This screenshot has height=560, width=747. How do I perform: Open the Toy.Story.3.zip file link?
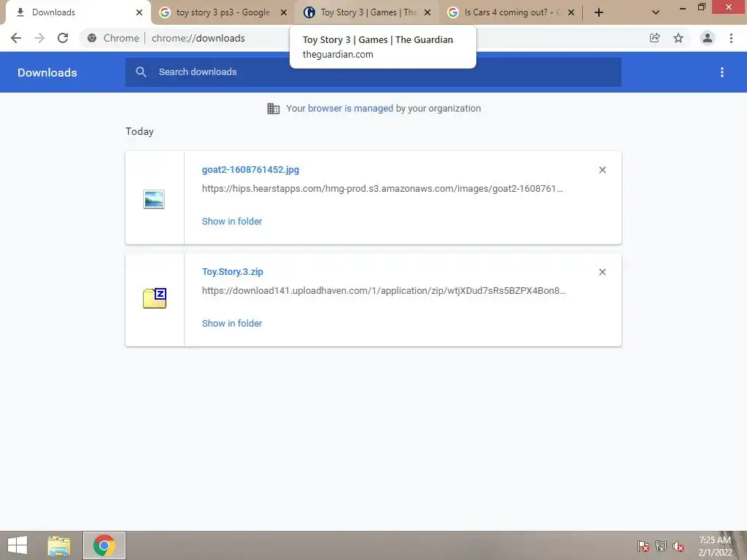coord(233,271)
